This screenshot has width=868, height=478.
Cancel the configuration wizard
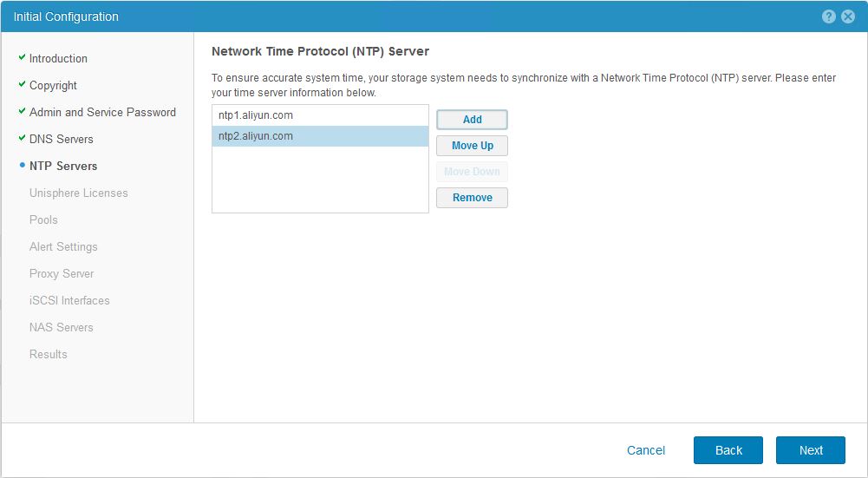click(x=645, y=450)
